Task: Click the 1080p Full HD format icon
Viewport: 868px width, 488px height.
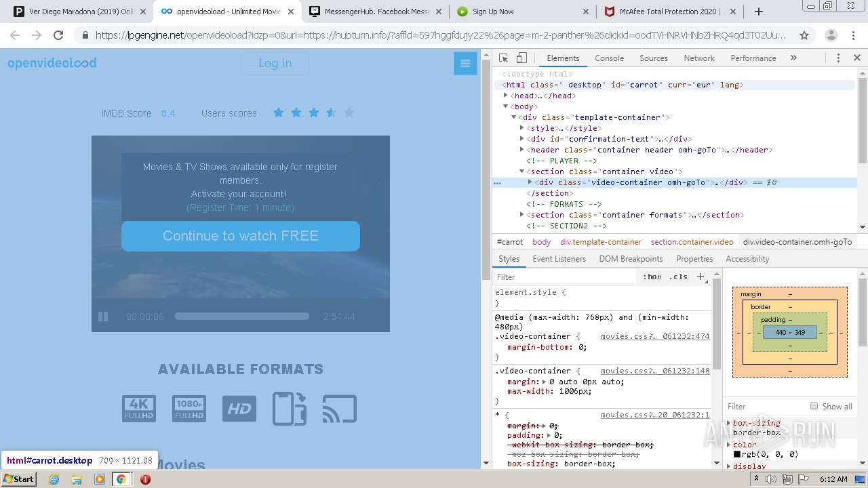Action: (x=189, y=409)
